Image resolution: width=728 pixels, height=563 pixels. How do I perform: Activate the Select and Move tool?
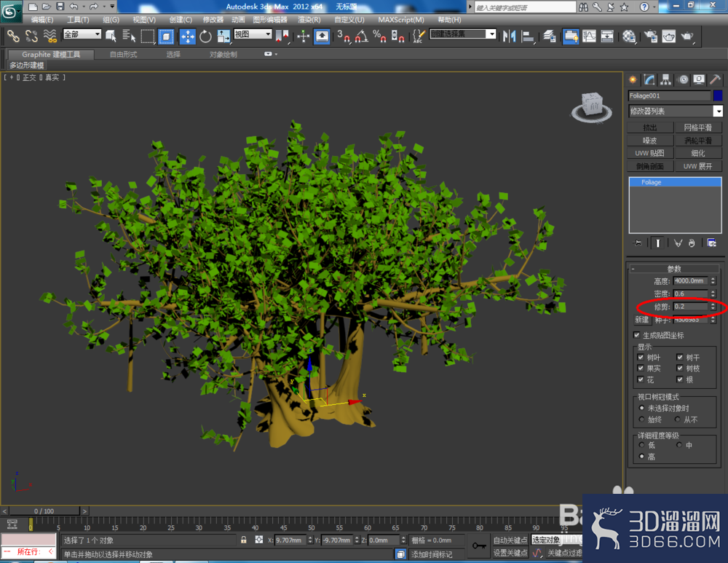tap(188, 36)
